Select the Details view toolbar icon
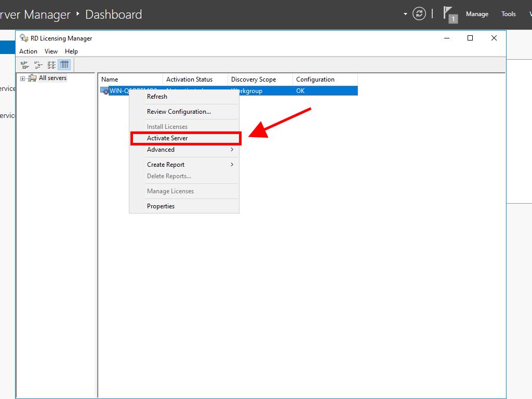 64,65
